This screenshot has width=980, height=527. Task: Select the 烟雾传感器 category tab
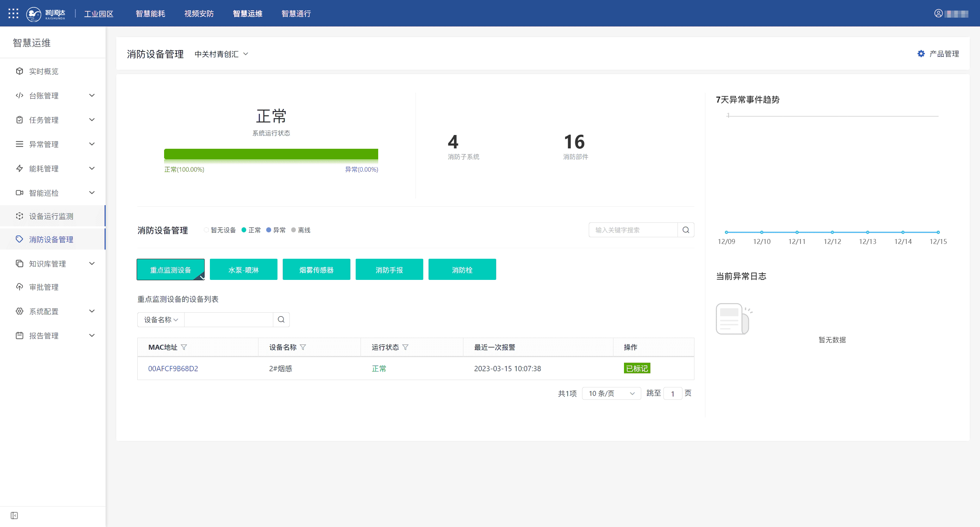point(316,270)
